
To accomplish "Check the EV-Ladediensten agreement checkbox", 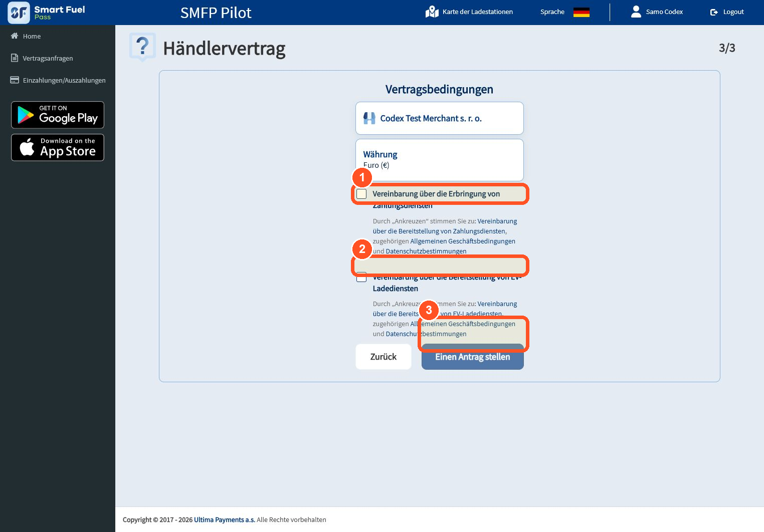I will tap(361, 277).
